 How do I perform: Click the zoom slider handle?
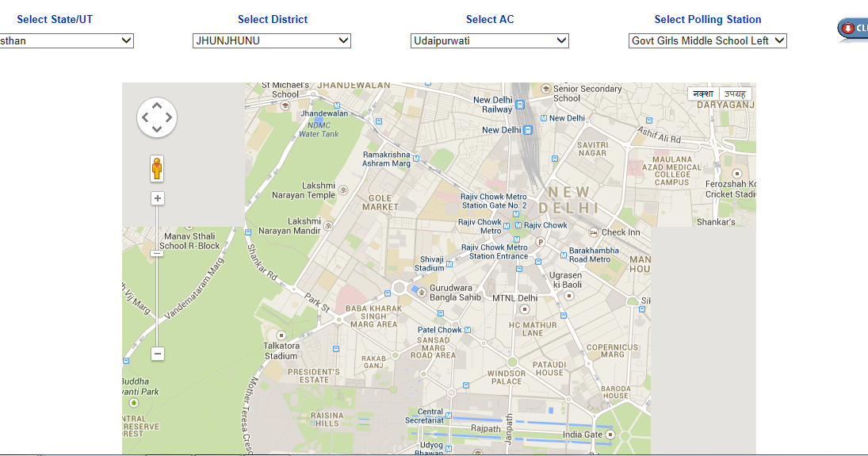157,254
